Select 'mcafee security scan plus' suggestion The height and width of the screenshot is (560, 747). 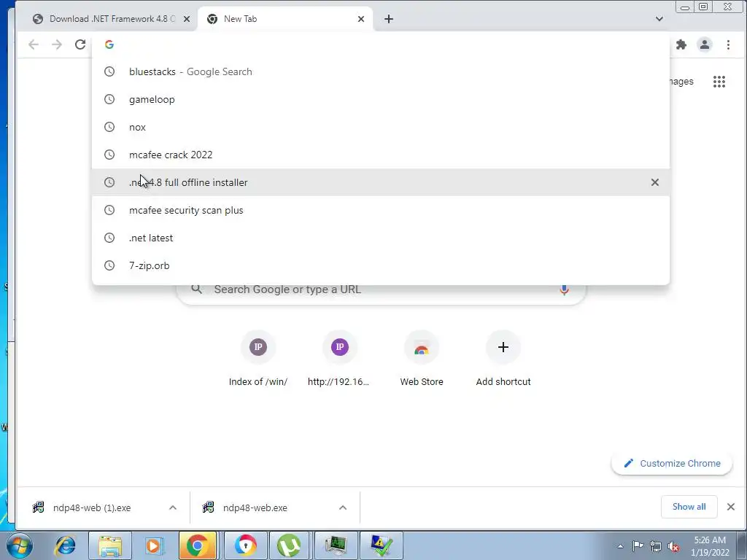pyautogui.click(x=381, y=209)
